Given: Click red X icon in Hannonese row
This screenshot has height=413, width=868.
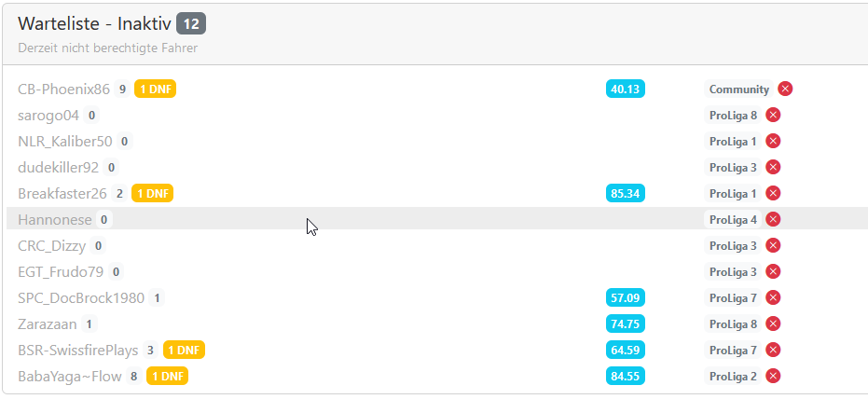Looking at the screenshot, I should click(x=773, y=220).
